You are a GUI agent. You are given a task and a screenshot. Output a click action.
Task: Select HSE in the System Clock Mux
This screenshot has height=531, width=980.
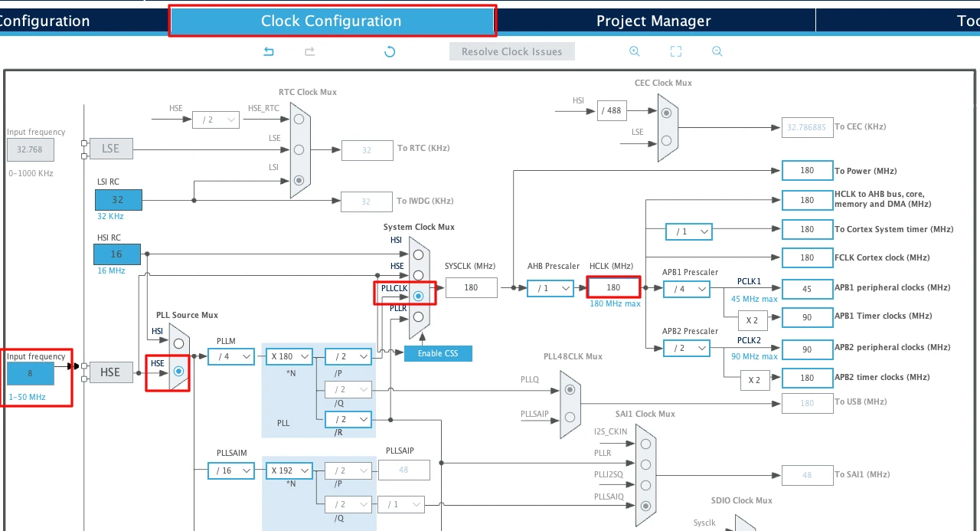pyautogui.click(x=418, y=274)
